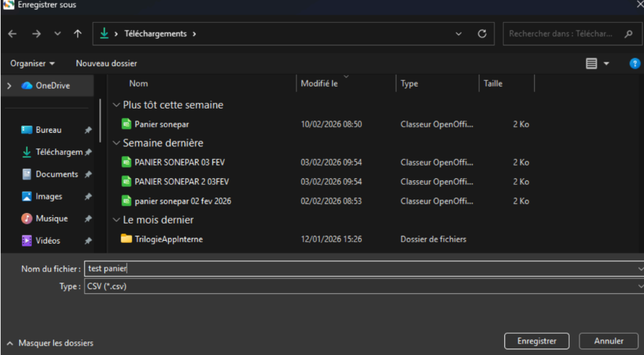Click the back navigation arrow

coord(12,33)
